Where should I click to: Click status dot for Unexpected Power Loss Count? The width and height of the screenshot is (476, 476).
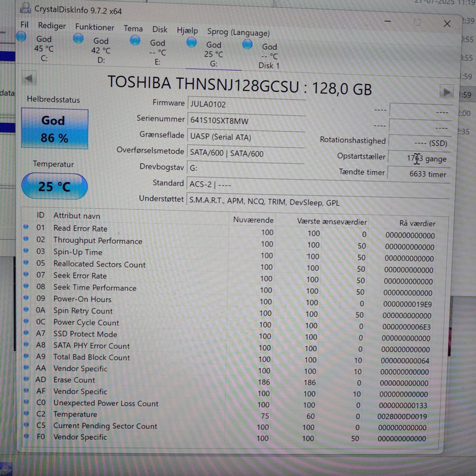[x=26, y=402]
